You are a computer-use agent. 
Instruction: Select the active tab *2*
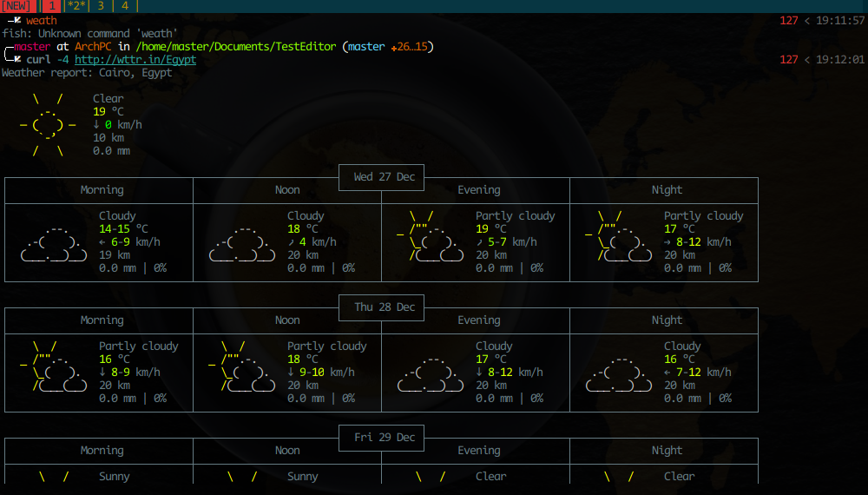[76, 6]
